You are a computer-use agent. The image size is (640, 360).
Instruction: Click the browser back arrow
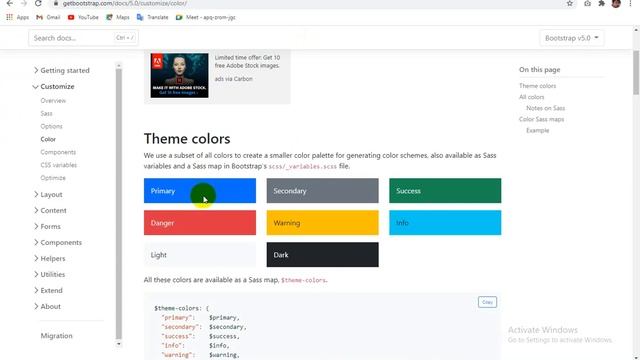[9, 3]
